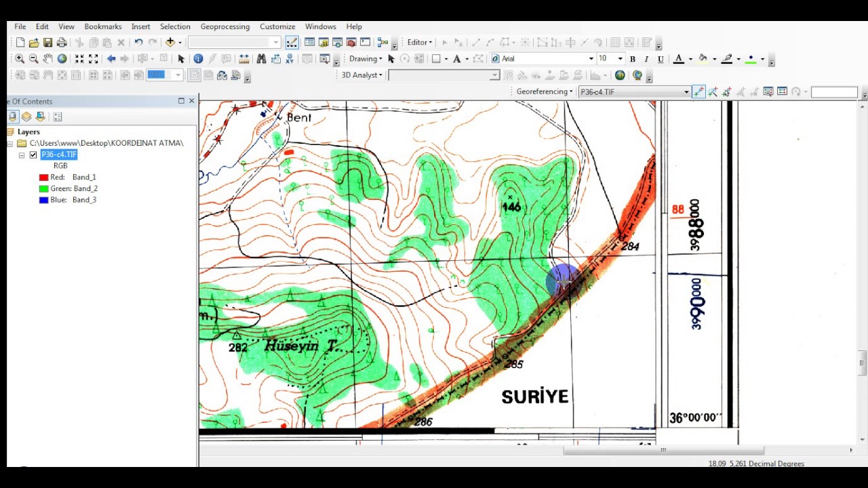The width and height of the screenshot is (868, 488).
Task: Undo the last action
Action: click(x=138, y=43)
